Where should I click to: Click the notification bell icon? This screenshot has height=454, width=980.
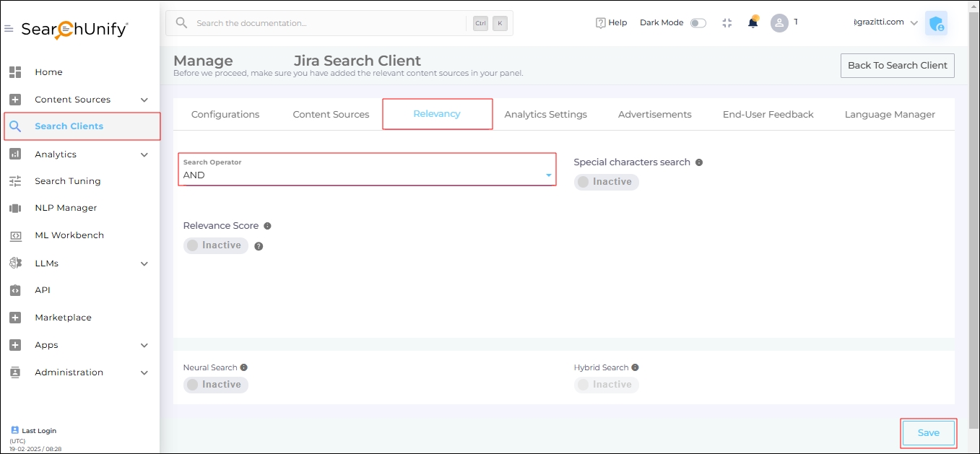(753, 22)
